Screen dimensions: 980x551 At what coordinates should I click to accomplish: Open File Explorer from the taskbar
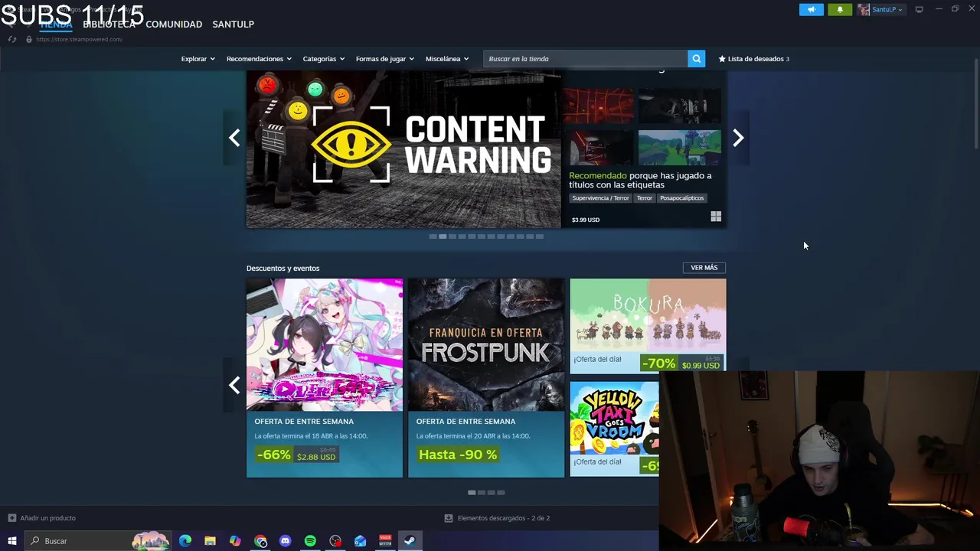(x=210, y=541)
